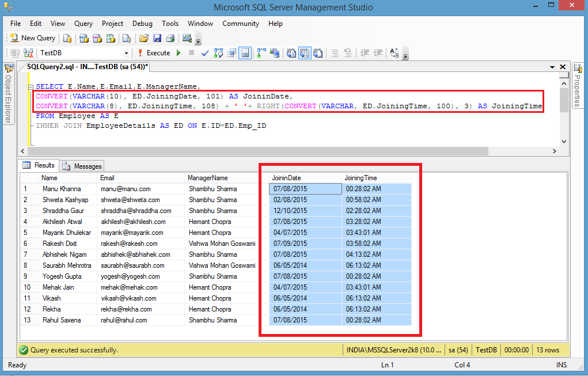The width and height of the screenshot is (588, 376).
Task: Open the Debug menu
Action: point(142,24)
